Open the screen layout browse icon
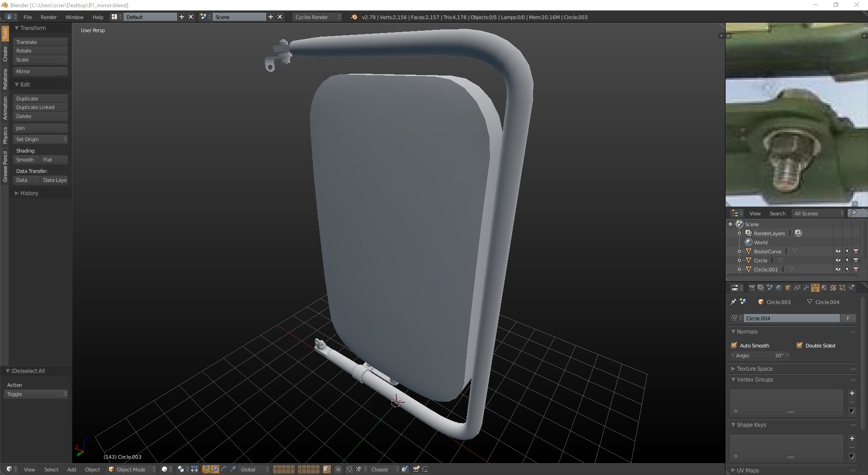Screen dimensions: 868x475 click(116, 17)
